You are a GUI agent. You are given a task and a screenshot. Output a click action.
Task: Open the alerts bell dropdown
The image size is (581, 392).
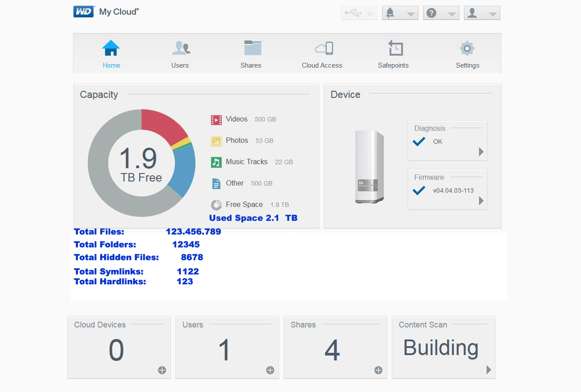[x=400, y=13]
